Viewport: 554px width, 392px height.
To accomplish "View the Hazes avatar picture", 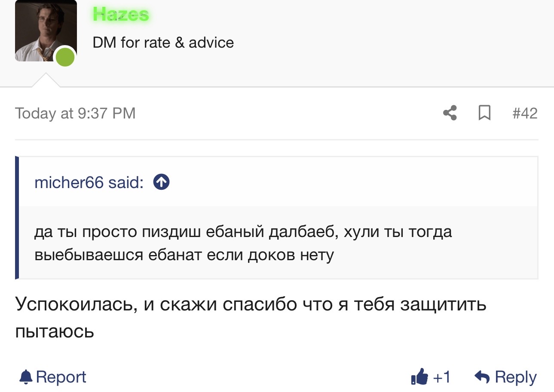I will [46, 30].
